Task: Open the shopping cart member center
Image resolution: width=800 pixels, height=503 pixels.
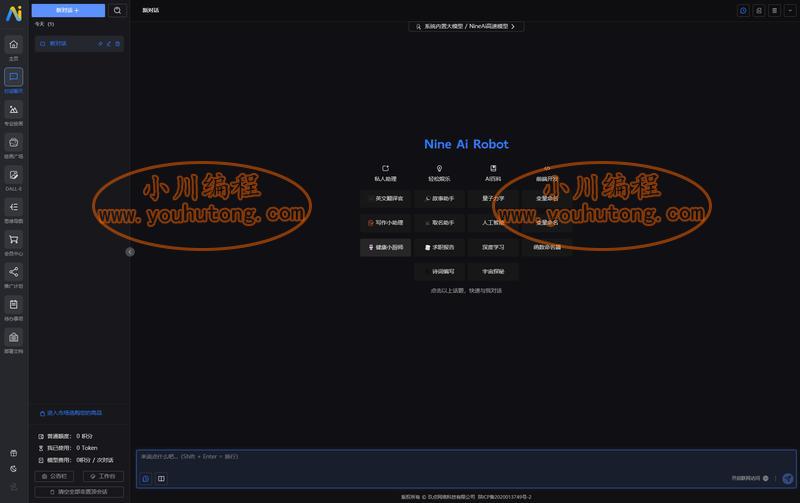Action: [14, 240]
